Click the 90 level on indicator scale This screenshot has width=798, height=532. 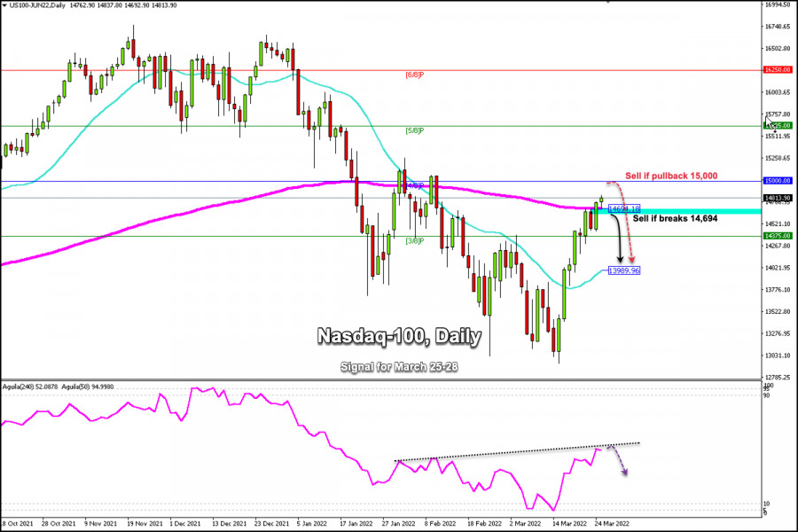coord(767,395)
